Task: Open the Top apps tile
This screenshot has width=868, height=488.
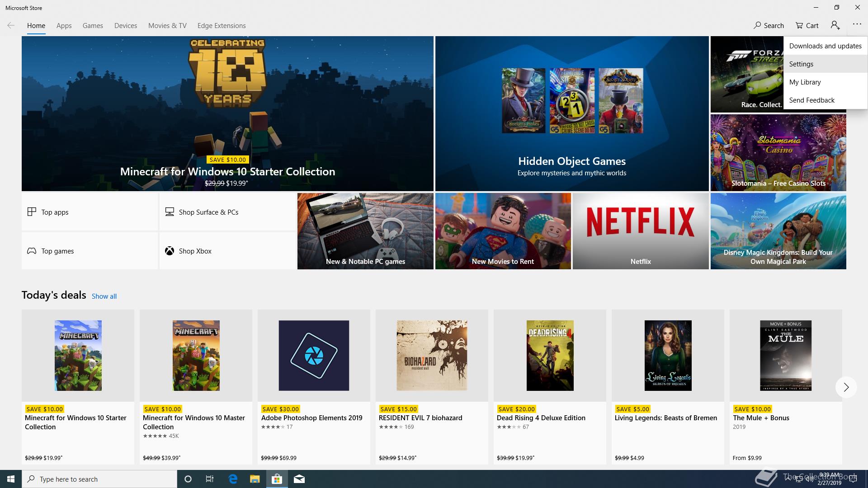Action: (x=90, y=212)
